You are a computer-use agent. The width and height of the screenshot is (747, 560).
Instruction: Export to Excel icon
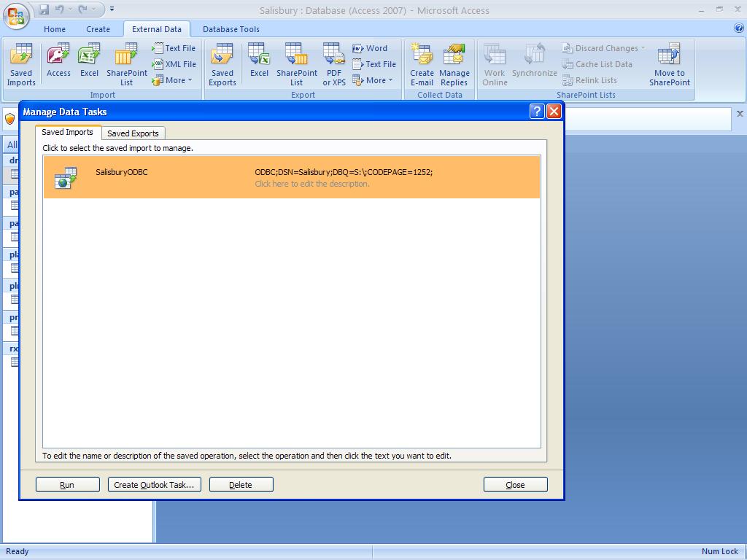point(259,61)
